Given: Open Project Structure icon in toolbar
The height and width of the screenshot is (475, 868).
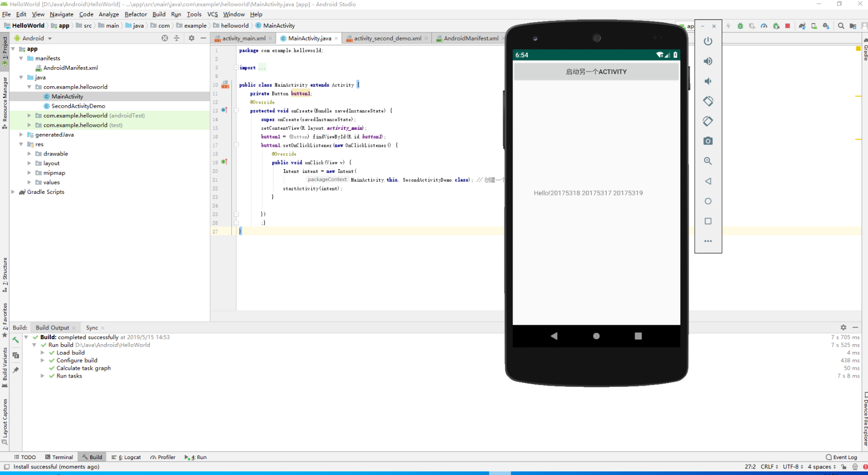Looking at the screenshot, I should (x=853, y=26).
